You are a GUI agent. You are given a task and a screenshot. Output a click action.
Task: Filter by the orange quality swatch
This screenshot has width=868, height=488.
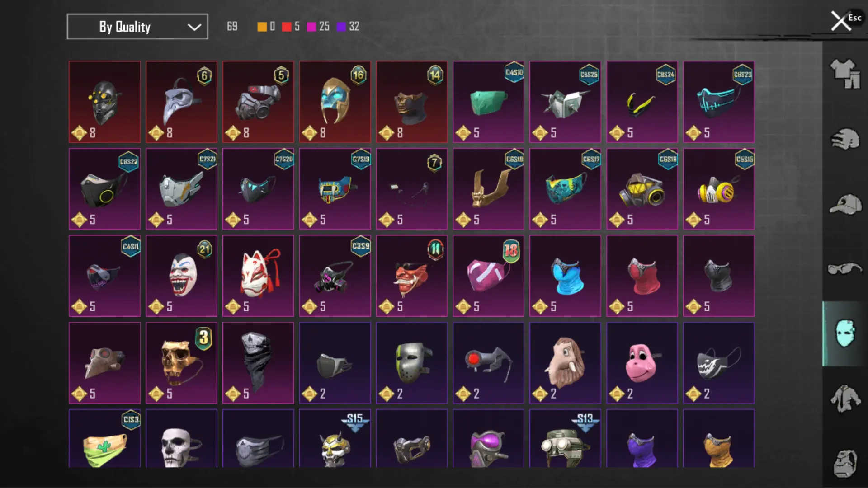pos(262,27)
